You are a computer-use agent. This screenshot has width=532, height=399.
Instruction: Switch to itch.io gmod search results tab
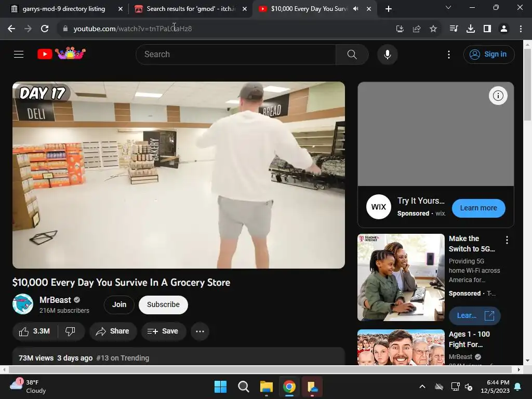click(191, 9)
